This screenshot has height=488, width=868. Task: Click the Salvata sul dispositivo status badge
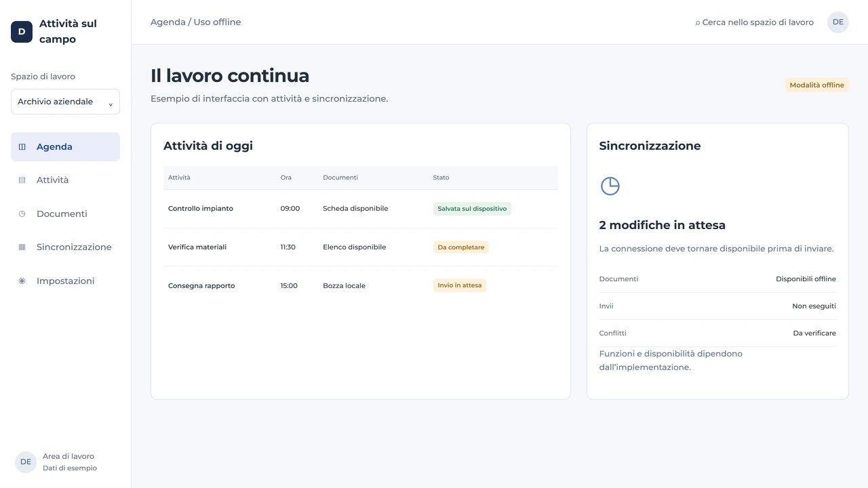point(472,209)
